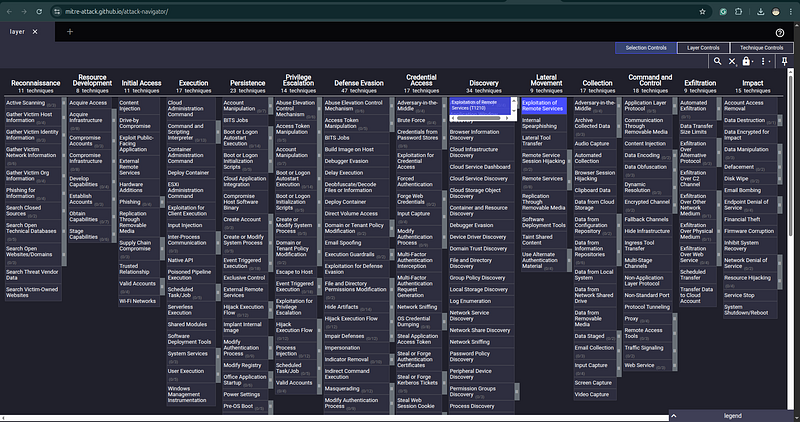This screenshot has width=800, height=422.
Task: Toggle the sticky toolbar pin icon
Action: point(785,61)
